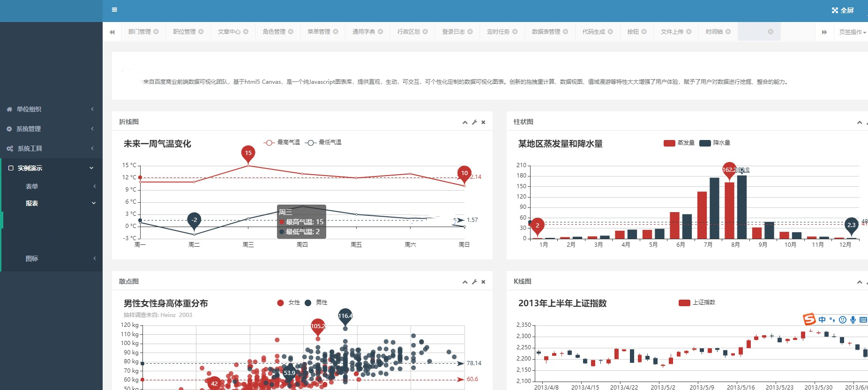
Task: Click the Sogou input method S logo
Action: pyautogui.click(x=809, y=319)
